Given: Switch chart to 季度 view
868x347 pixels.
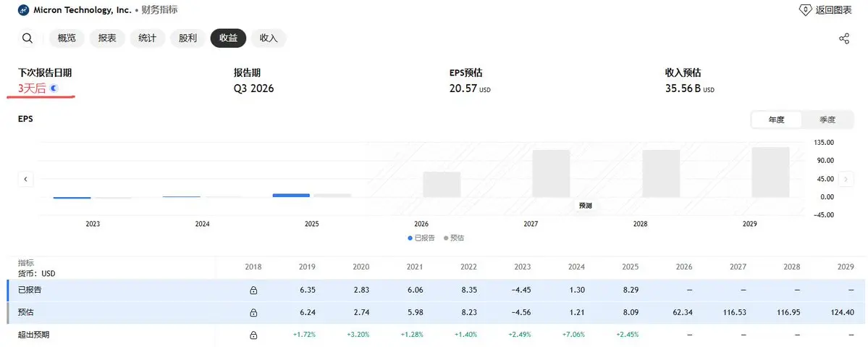Looking at the screenshot, I should 827,120.
